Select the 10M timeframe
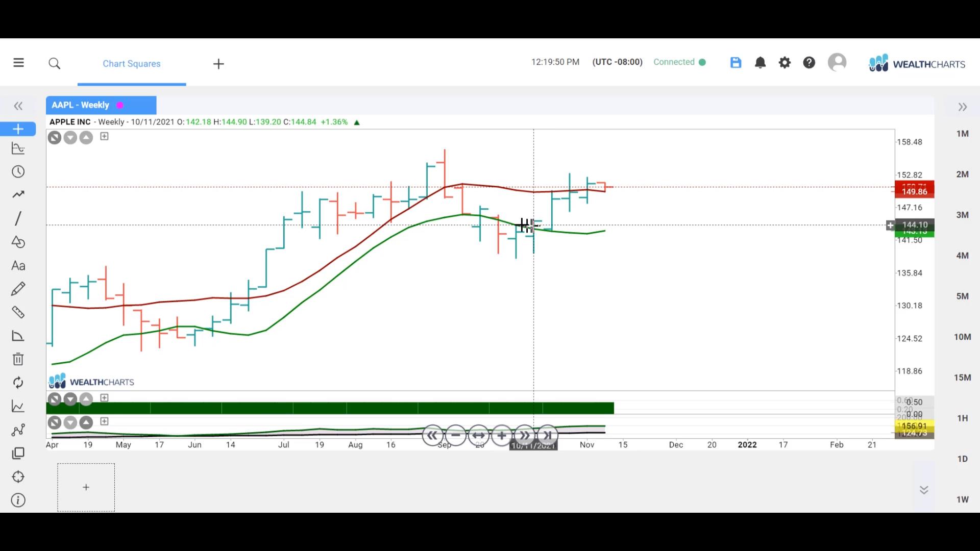The image size is (980, 551). pos(963,337)
